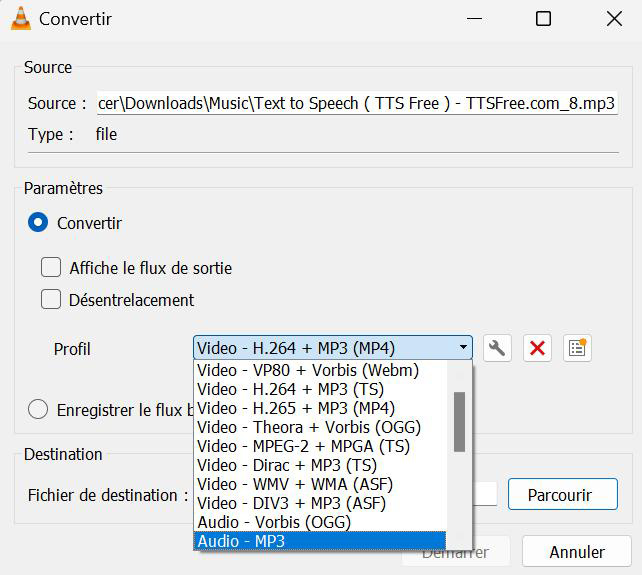Click the profile list scrollbar thumb
This screenshot has width=642, height=575.
click(x=459, y=421)
